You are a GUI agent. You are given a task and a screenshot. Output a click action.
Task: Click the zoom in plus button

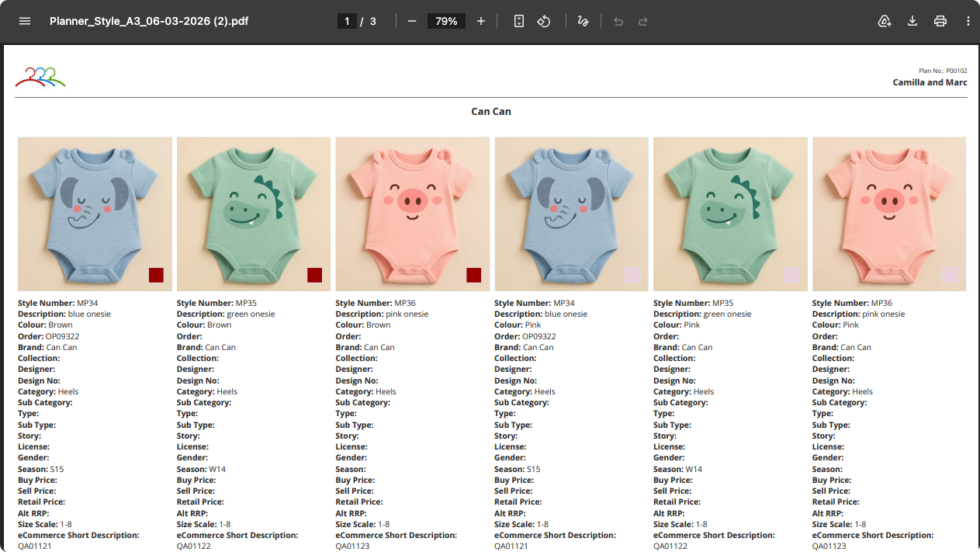coord(481,21)
